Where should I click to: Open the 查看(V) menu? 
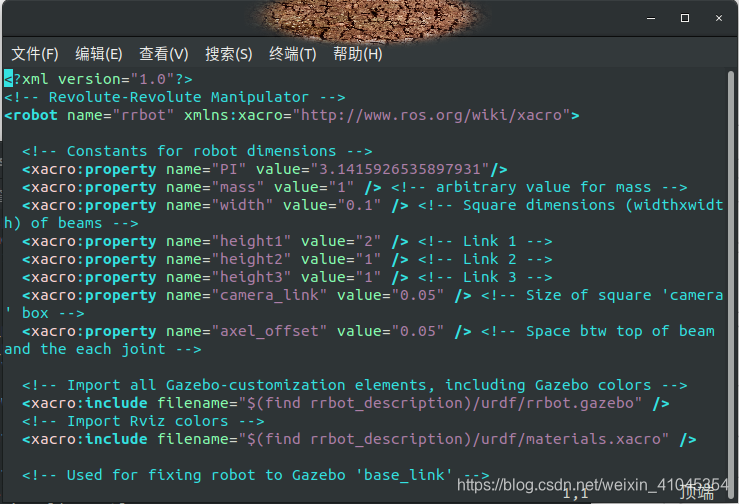click(x=164, y=54)
